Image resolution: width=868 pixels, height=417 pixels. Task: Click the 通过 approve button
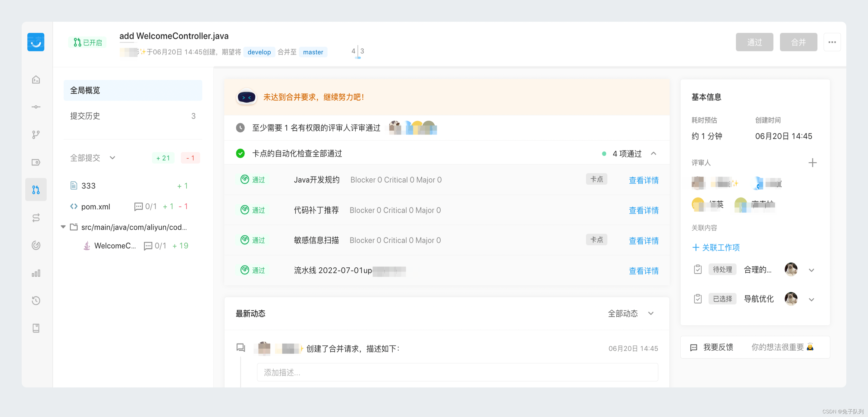[754, 42]
